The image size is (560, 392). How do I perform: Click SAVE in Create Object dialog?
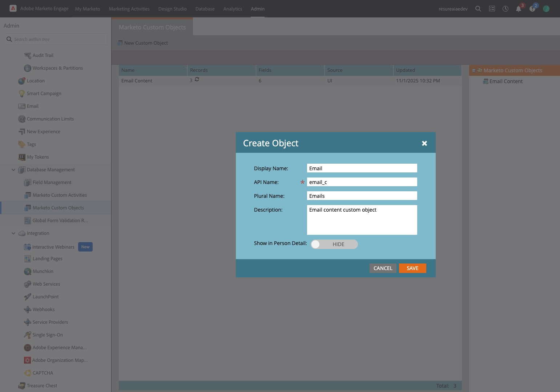[412, 268]
